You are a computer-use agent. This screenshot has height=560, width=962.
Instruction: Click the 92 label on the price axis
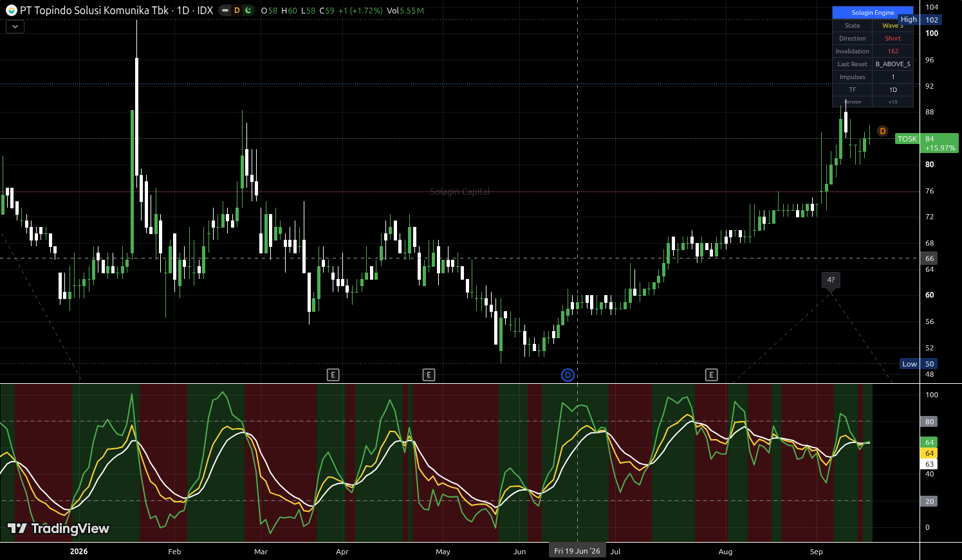[930, 86]
